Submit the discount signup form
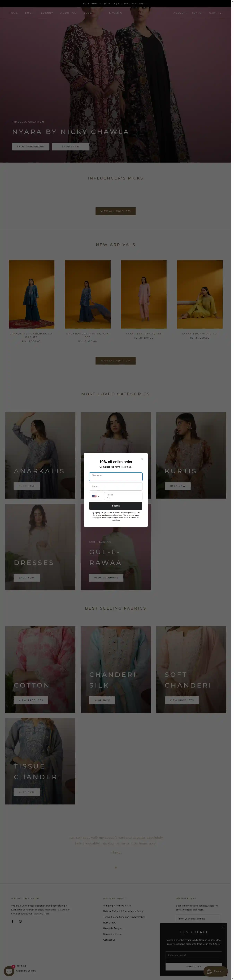Viewport: 234px width, 980px height. tap(115, 506)
